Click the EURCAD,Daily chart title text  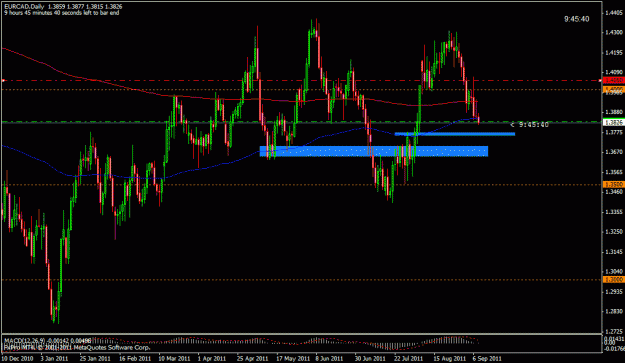tap(25, 7)
